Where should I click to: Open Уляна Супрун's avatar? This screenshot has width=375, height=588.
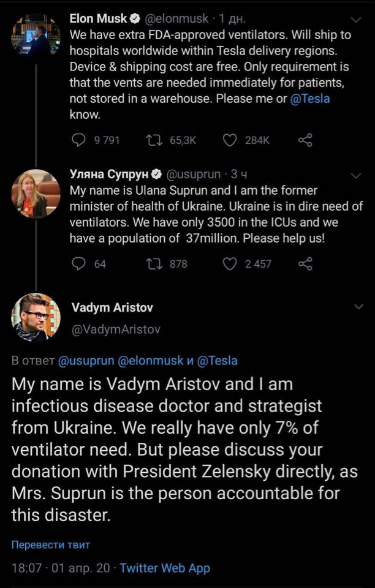point(36,194)
